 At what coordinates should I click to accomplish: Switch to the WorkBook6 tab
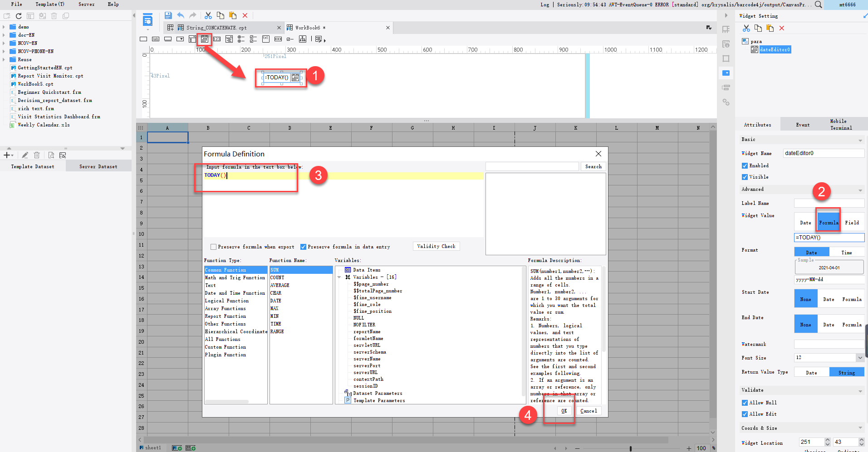(x=310, y=27)
